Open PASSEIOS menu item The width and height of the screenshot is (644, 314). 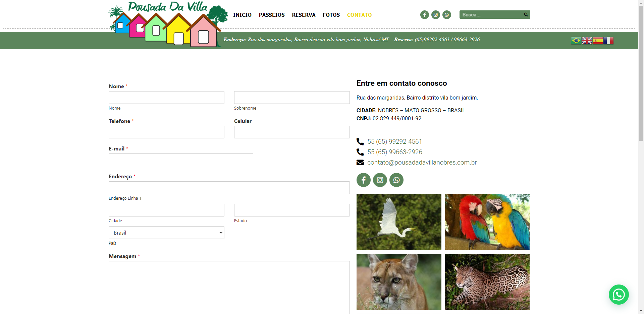tap(272, 15)
